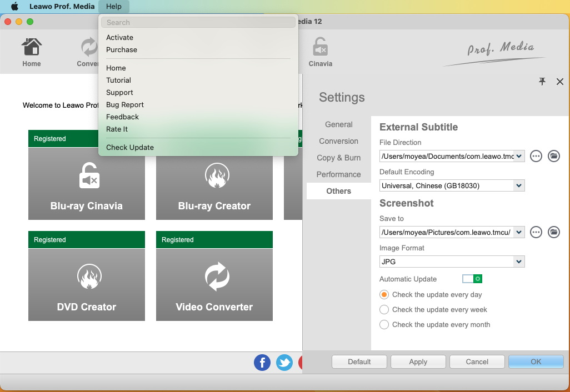
Task: Click the Registered label above Video Converter
Action: pos(177,240)
